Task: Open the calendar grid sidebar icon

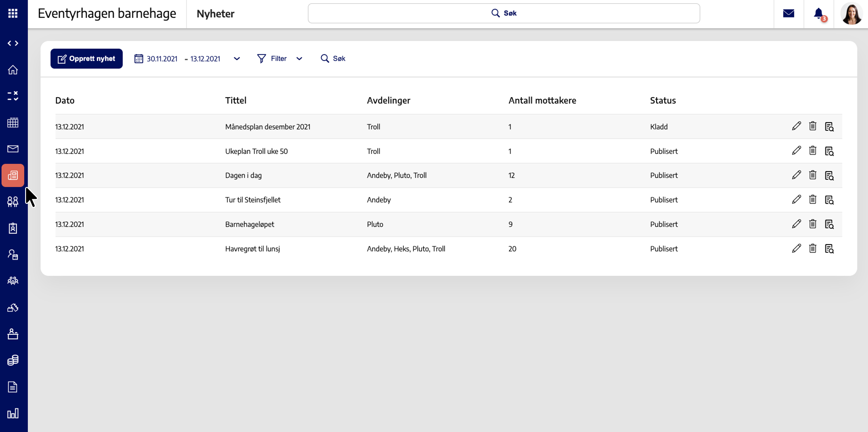Action: click(13, 123)
